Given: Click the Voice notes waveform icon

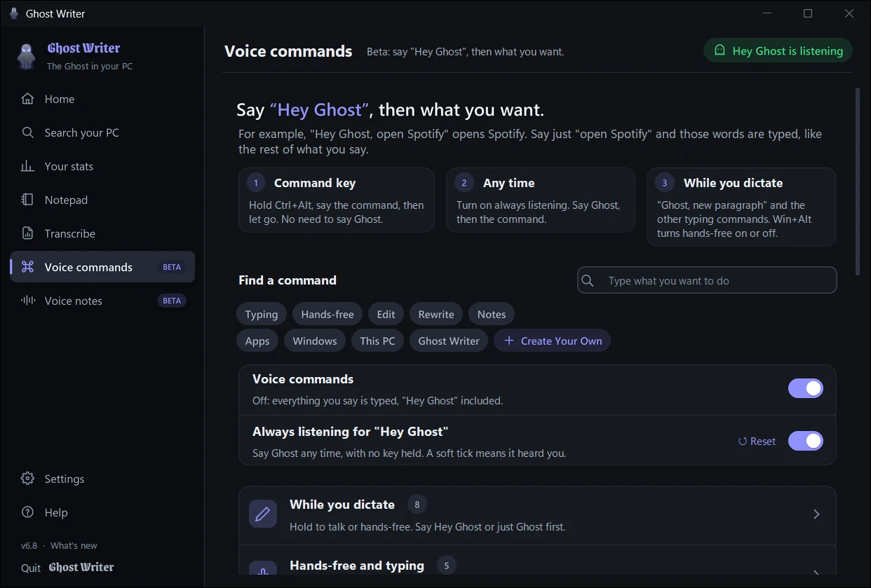Looking at the screenshot, I should (x=27, y=301).
